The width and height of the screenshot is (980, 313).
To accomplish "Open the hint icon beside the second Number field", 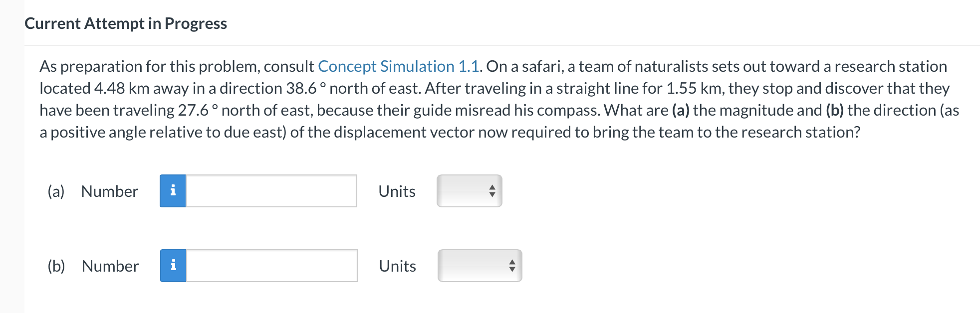I will click(173, 266).
